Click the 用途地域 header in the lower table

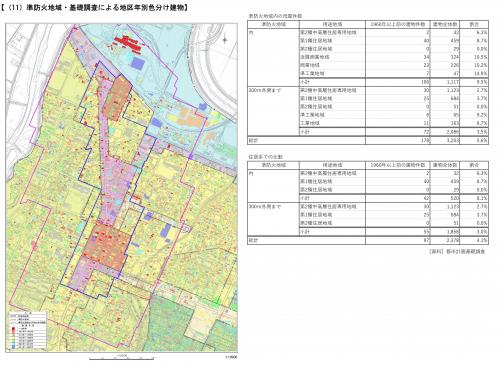coord(332,165)
